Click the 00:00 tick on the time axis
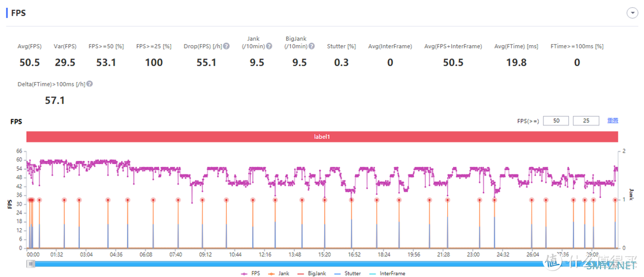The height and width of the screenshot is (277, 644). point(33,254)
